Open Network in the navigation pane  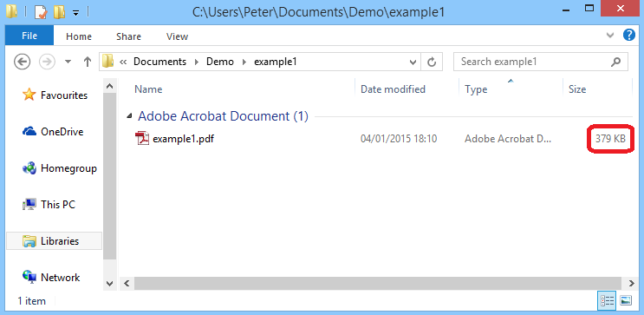pos(61,278)
